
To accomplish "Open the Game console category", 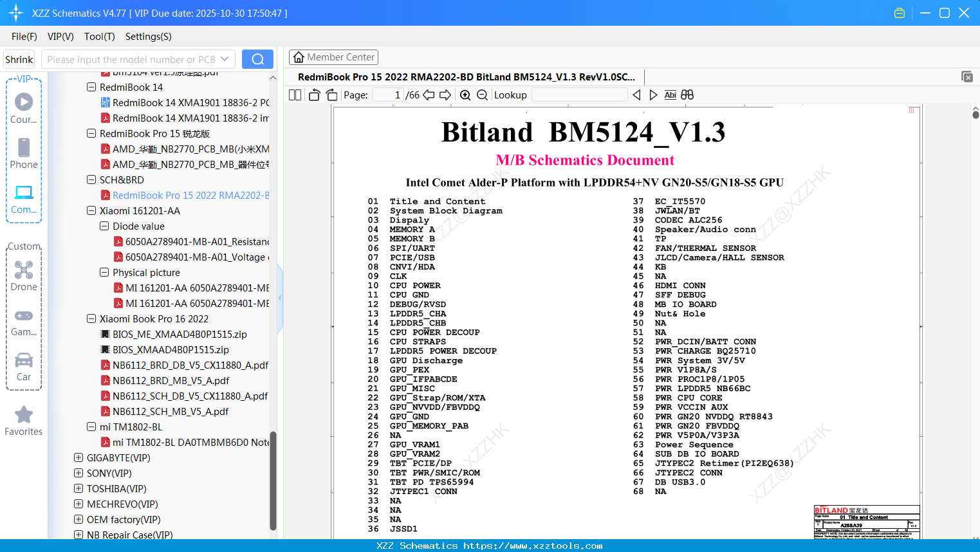I will point(24,322).
